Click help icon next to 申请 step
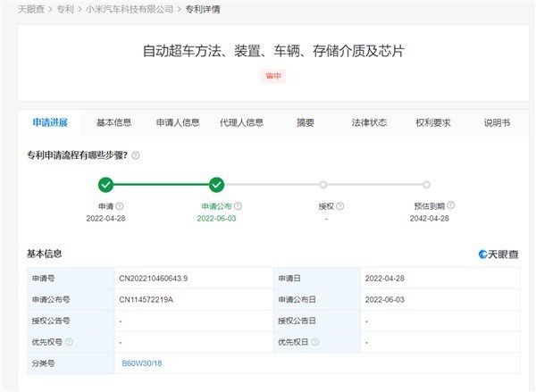This screenshot has height=392, width=536. (x=120, y=206)
